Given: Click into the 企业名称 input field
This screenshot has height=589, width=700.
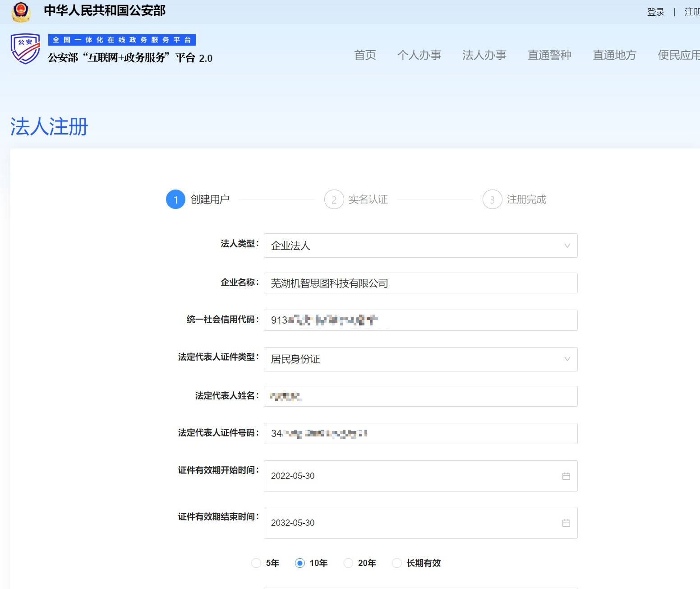Looking at the screenshot, I should click(x=420, y=283).
